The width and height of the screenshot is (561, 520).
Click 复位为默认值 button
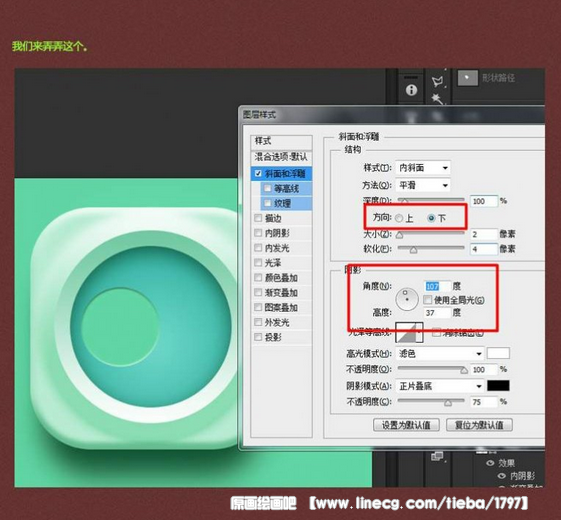click(479, 425)
